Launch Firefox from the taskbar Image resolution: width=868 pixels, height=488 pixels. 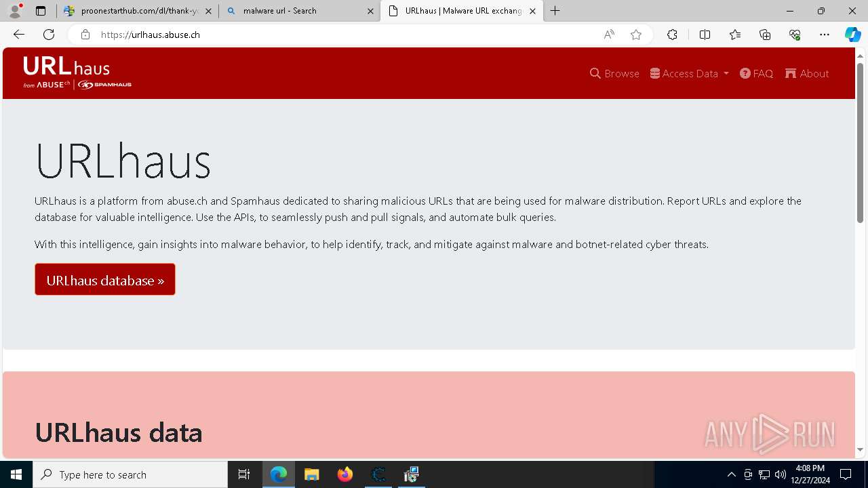tap(345, 474)
